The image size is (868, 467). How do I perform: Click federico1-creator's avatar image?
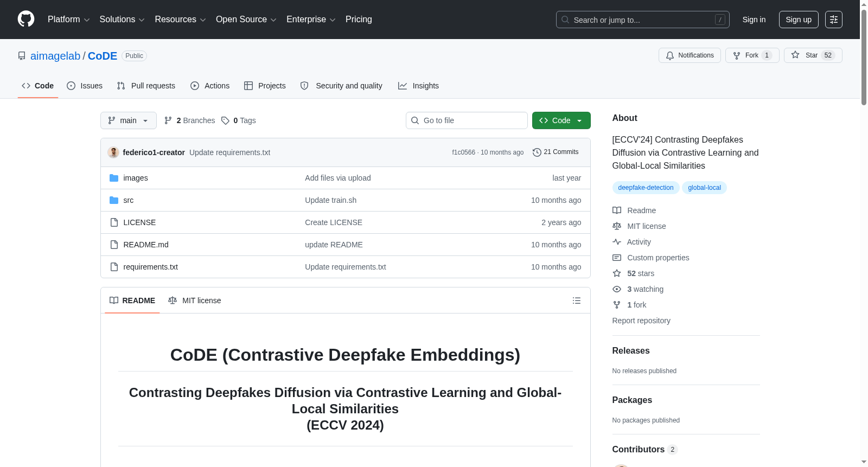point(113,152)
